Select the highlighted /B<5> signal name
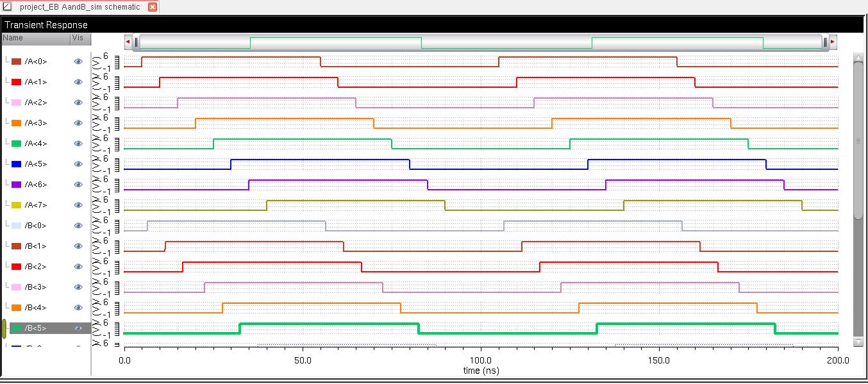The height and width of the screenshot is (384, 868). pyautogui.click(x=35, y=328)
